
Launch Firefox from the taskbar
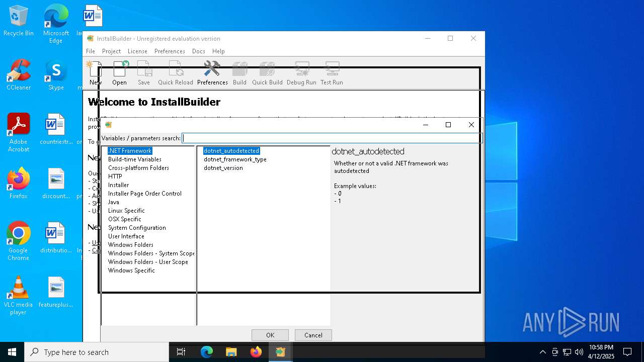(x=256, y=352)
